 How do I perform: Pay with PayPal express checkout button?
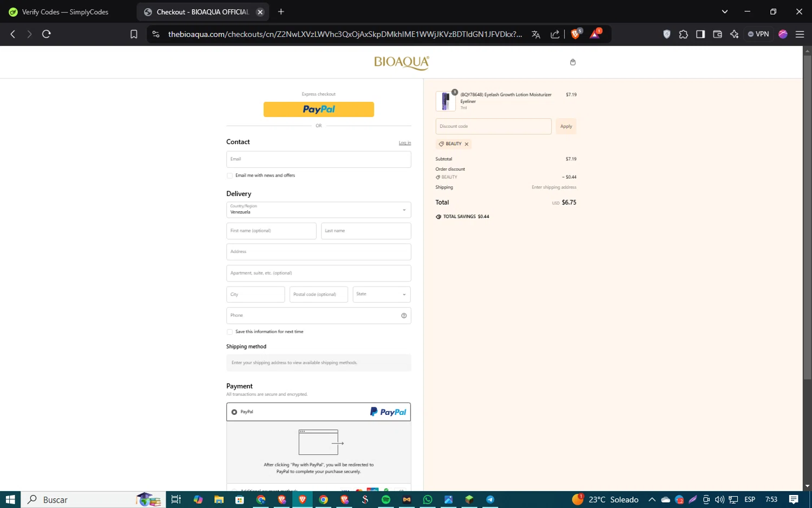(319, 109)
